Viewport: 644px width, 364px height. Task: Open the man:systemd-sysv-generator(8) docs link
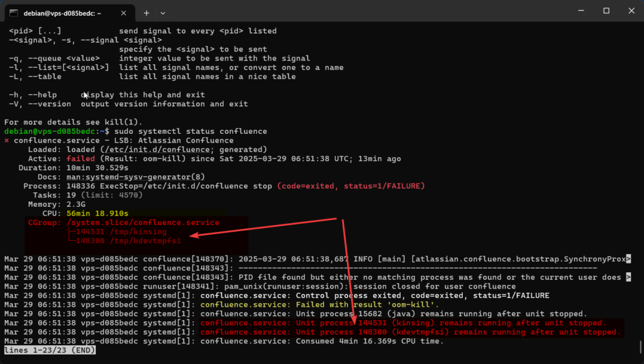click(x=136, y=177)
